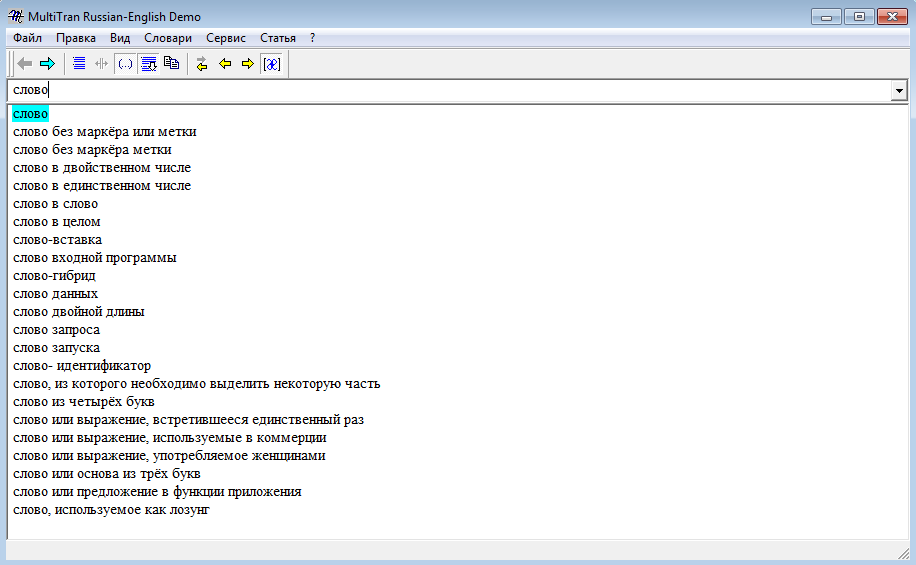This screenshot has height=565, width=916.
Task: Click the swap direction arrows icon
Action: click(x=202, y=64)
